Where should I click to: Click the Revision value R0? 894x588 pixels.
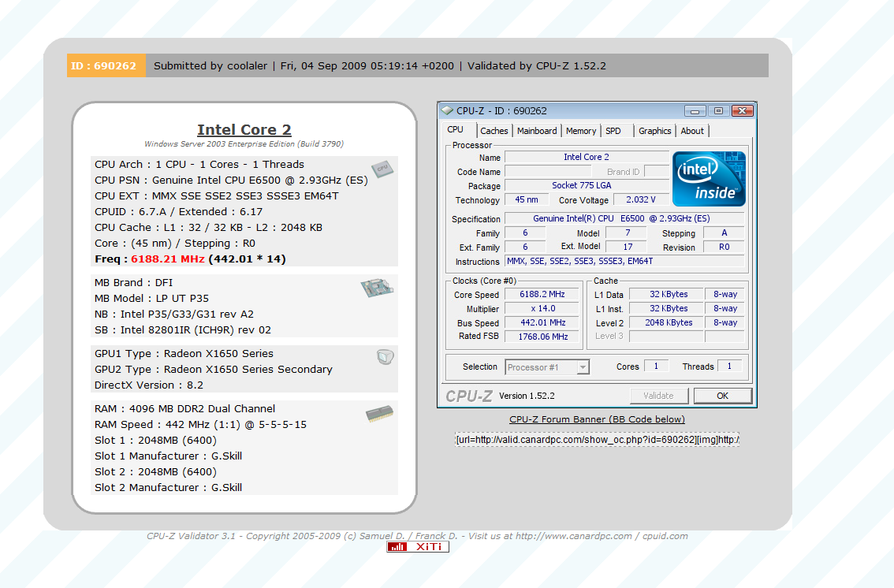pyautogui.click(x=724, y=247)
